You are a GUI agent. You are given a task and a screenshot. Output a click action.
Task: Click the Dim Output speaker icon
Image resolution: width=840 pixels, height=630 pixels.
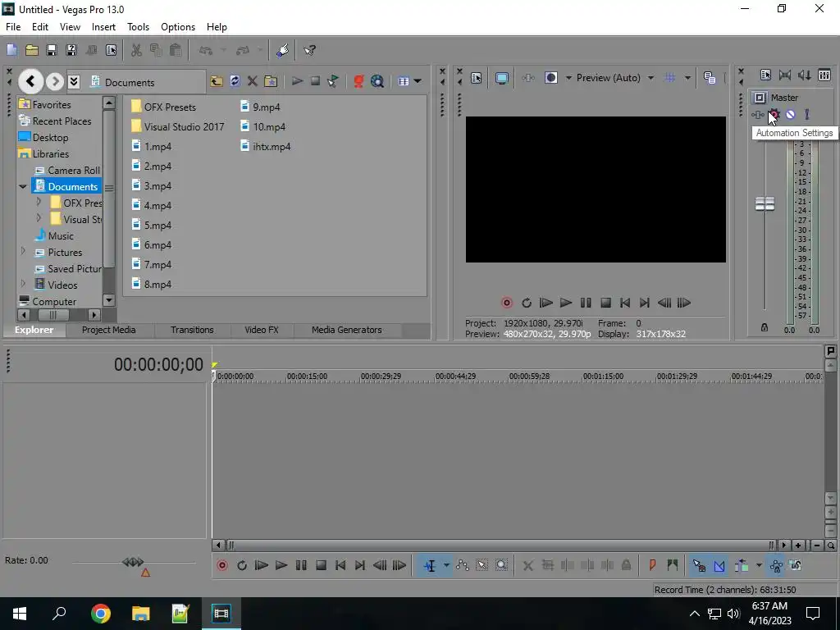pos(804,75)
